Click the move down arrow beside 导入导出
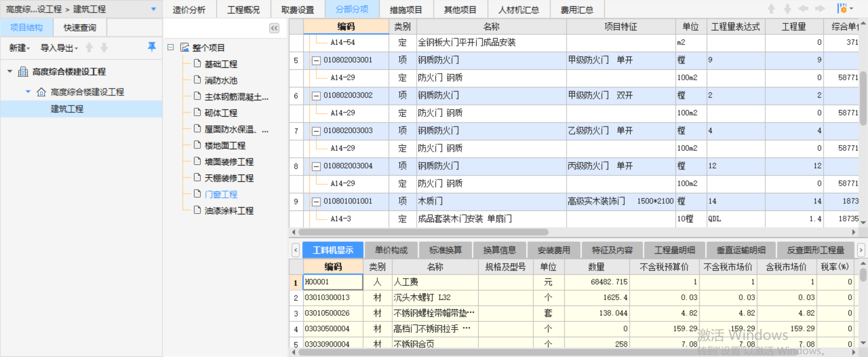The height and width of the screenshot is (357, 868). (x=104, y=48)
